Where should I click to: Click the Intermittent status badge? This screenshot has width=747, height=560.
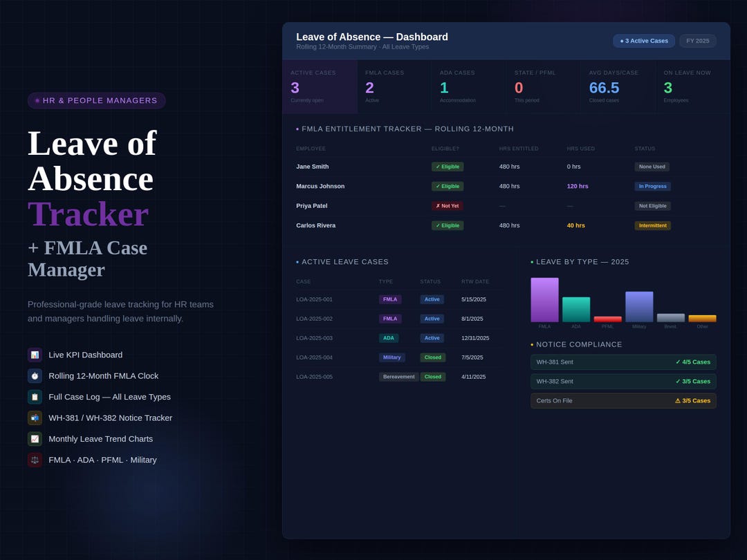652,225
